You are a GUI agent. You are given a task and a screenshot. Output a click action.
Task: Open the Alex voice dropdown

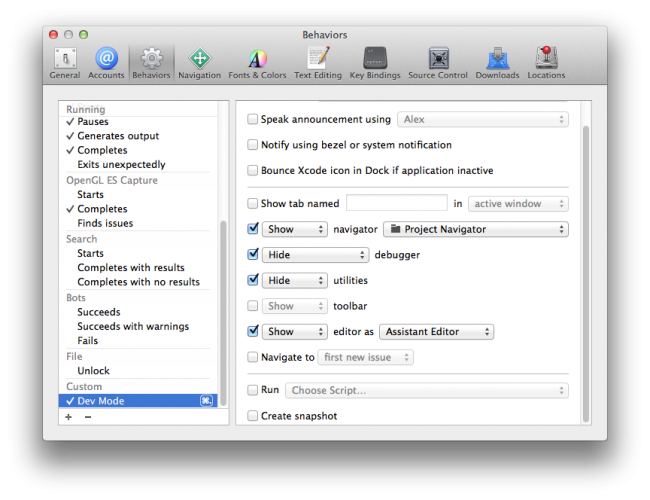coord(483,119)
